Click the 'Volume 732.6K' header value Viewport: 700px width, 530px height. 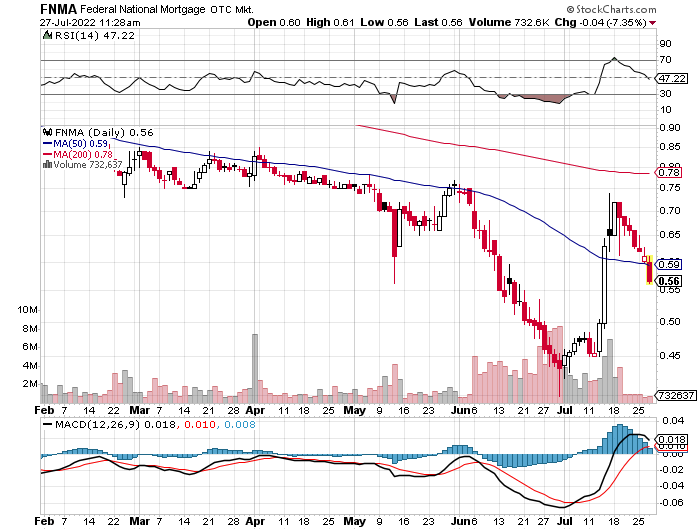[x=509, y=22]
